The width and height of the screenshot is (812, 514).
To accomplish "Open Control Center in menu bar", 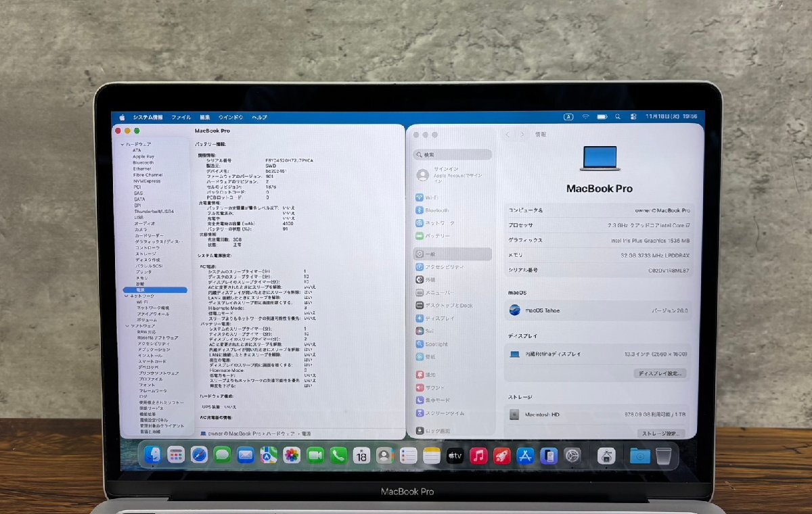I will [x=635, y=116].
